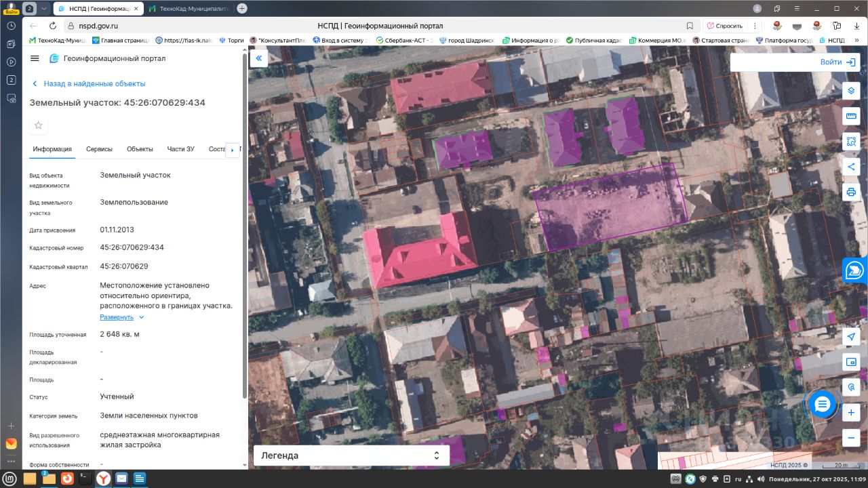Select the ruler measurement tool

pyautogui.click(x=851, y=117)
